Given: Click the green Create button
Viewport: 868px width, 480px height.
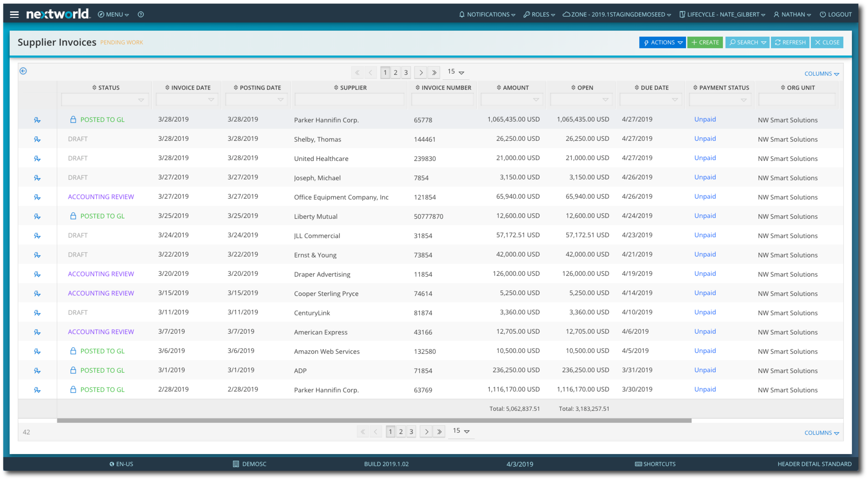Looking at the screenshot, I should coord(705,42).
